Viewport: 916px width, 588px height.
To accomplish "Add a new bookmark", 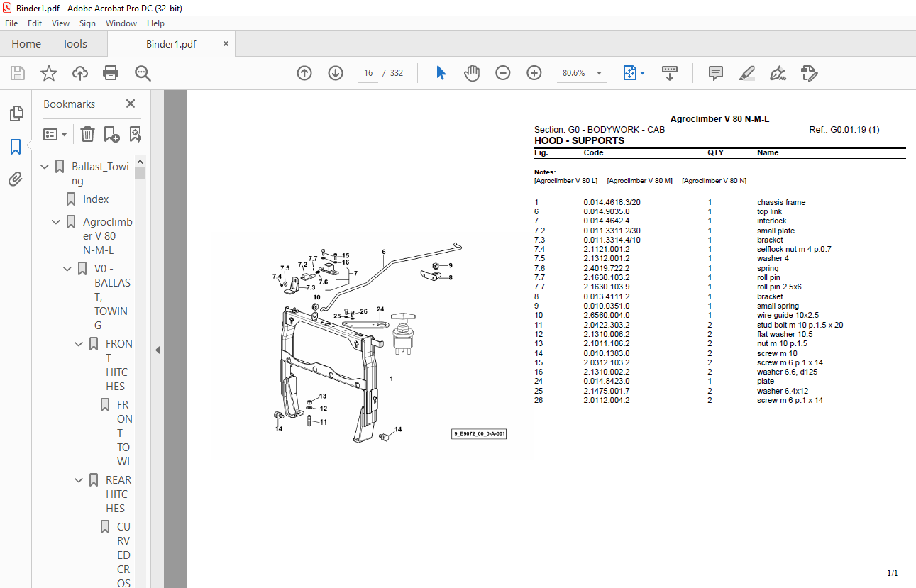I will click(x=111, y=134).
